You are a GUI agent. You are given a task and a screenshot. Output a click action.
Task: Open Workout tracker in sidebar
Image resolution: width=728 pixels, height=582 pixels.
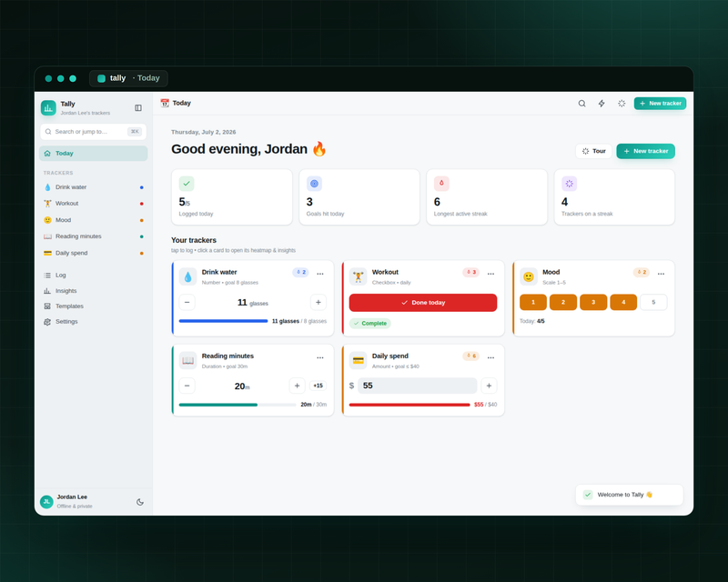tap(94, 204)
